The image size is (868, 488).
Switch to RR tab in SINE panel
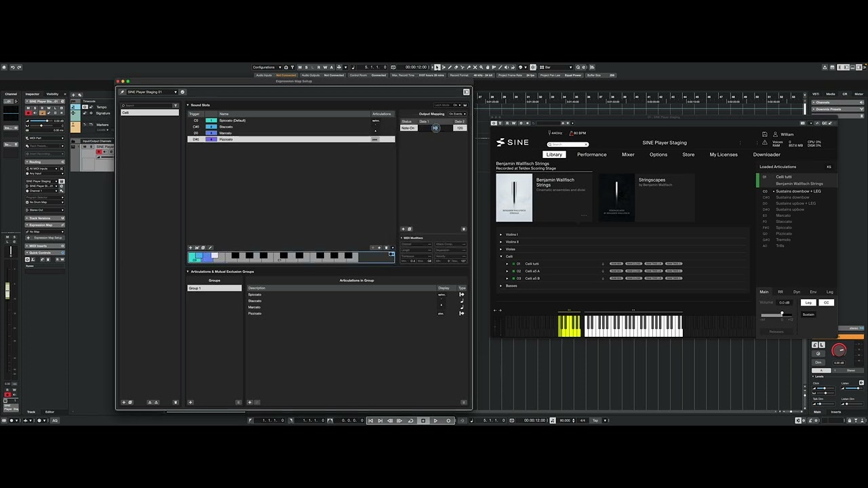[x=781, y=292]
